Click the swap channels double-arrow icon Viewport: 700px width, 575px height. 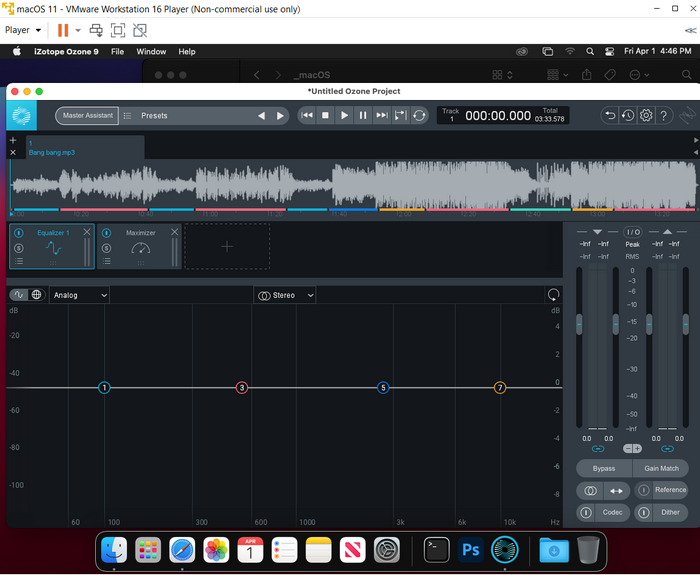click(x=617, y=491)
